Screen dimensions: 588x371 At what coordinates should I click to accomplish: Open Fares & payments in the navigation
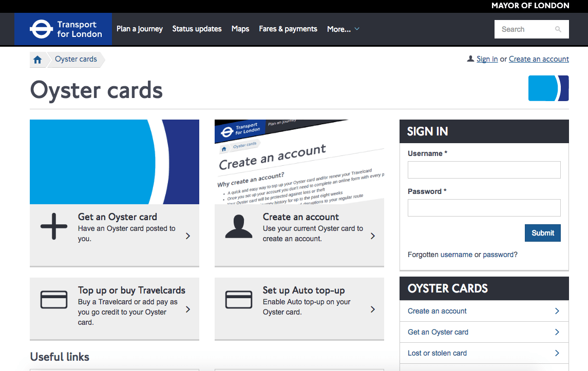click(x=288, y=29)
